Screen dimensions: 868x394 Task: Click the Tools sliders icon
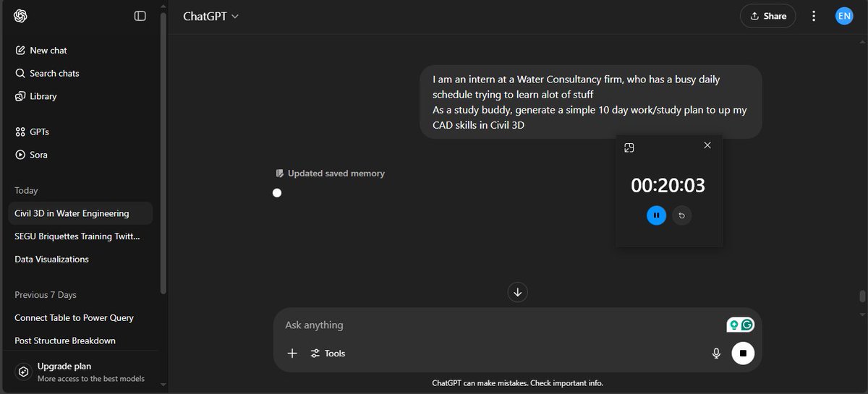click(315, 354)
